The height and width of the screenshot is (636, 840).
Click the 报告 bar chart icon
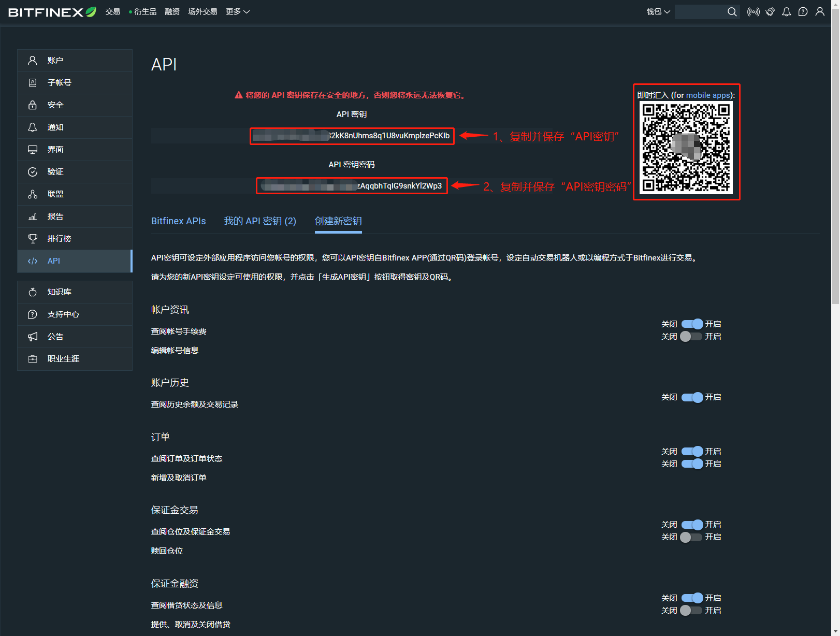33,216
